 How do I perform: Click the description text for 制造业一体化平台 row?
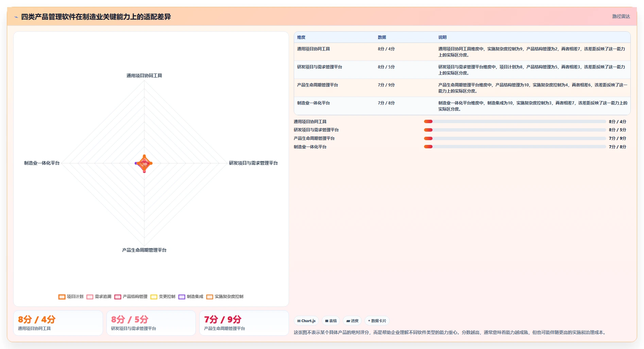point(533,106)
